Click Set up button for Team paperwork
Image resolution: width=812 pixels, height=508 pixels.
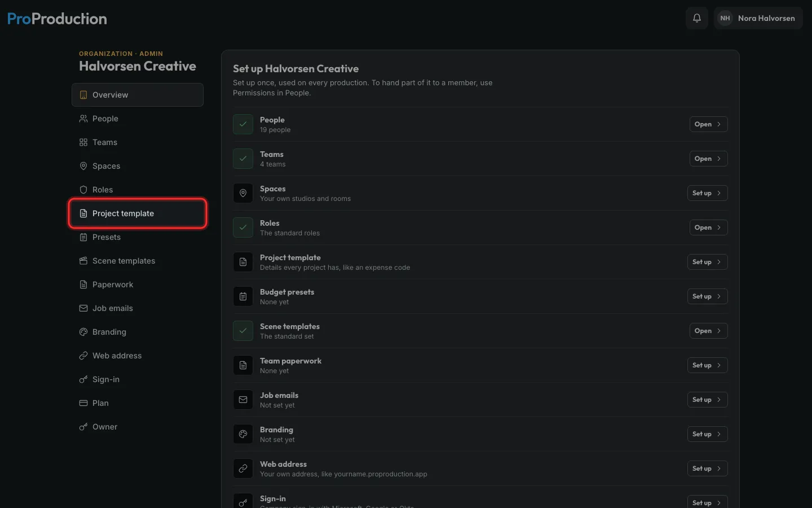tap(707, 365)
